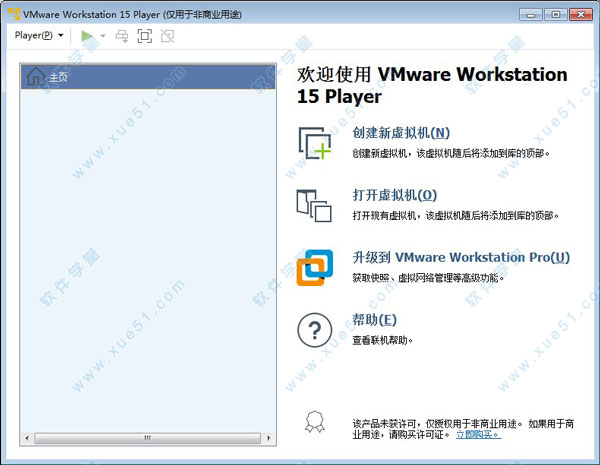This screenshot has width=600, height=465.
Task: Expand the power options dropdown arrow
Action: (x=103, y=36)
